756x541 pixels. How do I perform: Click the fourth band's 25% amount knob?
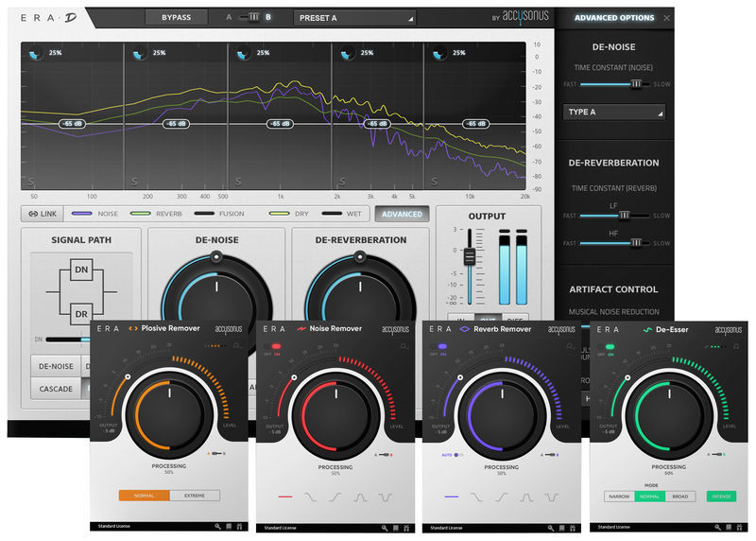pyautogui.click(x=347, y=53)
